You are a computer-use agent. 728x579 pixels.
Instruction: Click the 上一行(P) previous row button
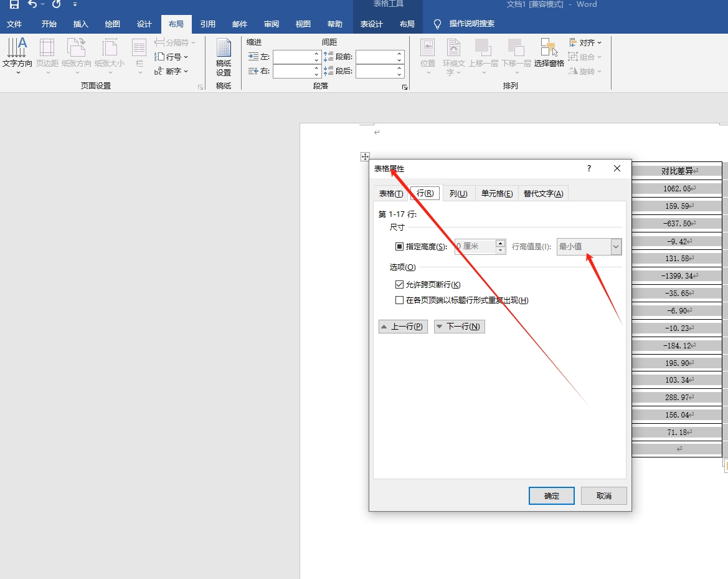[x=403, y=327]
